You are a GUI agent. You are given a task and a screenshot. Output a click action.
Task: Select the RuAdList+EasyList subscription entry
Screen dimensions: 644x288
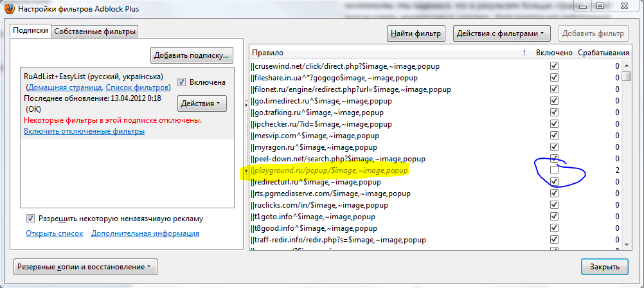pos(127,104)
